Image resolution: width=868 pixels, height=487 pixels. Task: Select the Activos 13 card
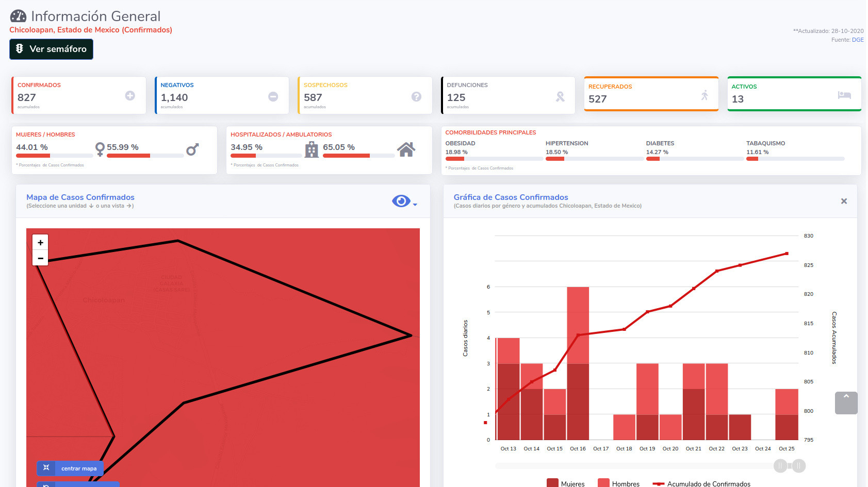tap(794, 94)
